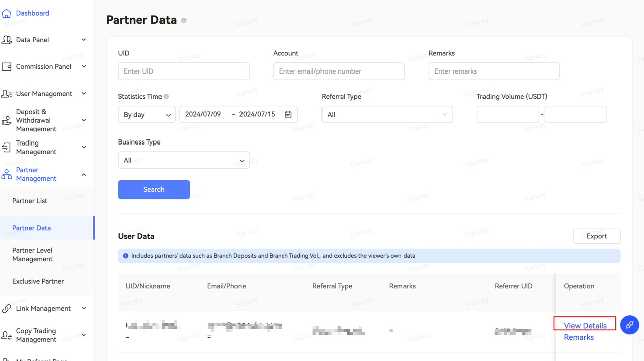Select Exclusive Partner menu item
644x361 pixels.
tap(38, 281)
